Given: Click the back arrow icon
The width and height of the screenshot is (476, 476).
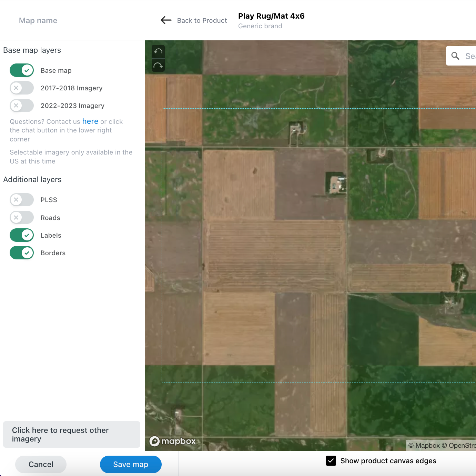Looking at the screenshot, I should coord(166,20).
